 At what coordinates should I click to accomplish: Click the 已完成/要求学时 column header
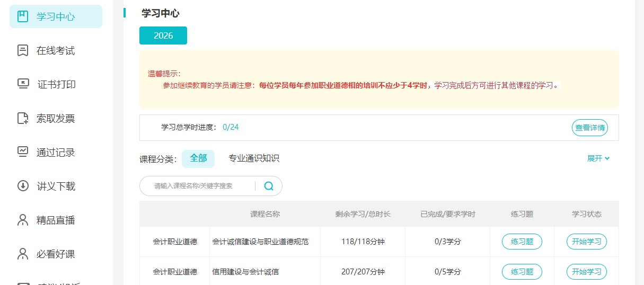pyautogui.click(x=448, y=214)
